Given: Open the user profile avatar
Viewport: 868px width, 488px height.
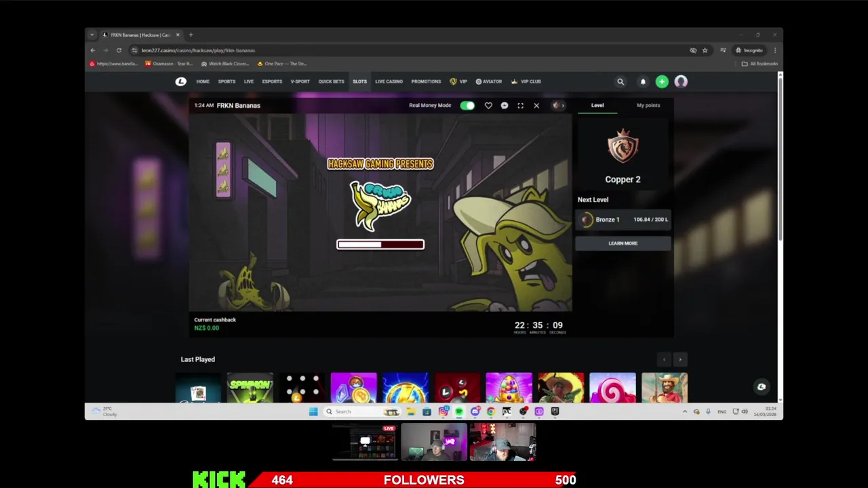Looking at the screenshot, I should click(681, 81).
